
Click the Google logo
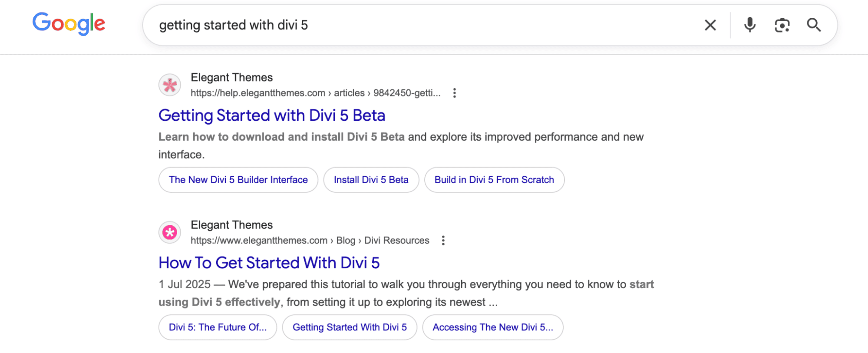click(x=69, y=23)
